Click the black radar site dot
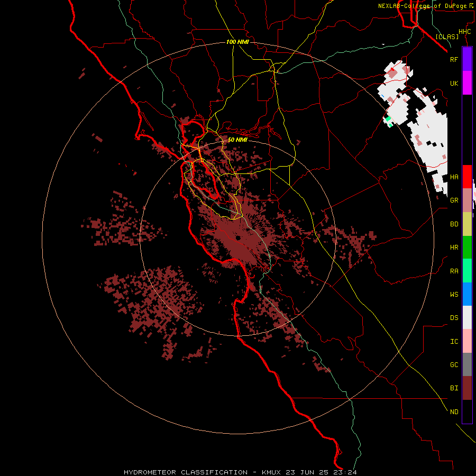476x476 pixels. (x=238, y=238)
